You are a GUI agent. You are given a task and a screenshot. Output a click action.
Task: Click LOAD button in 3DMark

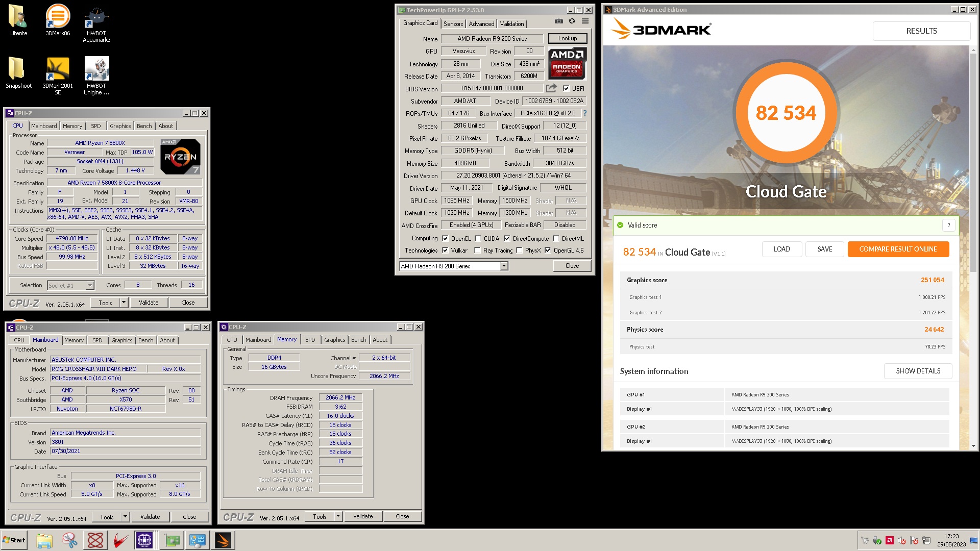coord(781,249)
